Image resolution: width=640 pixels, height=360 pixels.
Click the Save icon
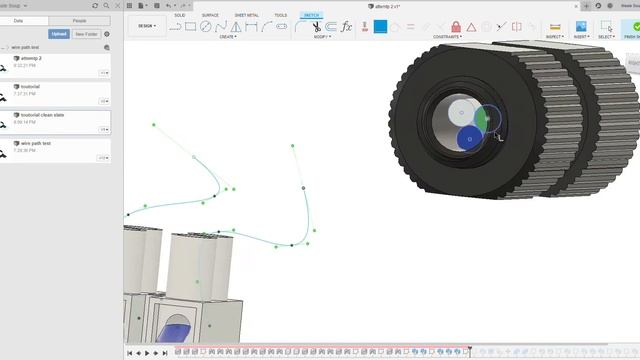[x=157, y=6]
